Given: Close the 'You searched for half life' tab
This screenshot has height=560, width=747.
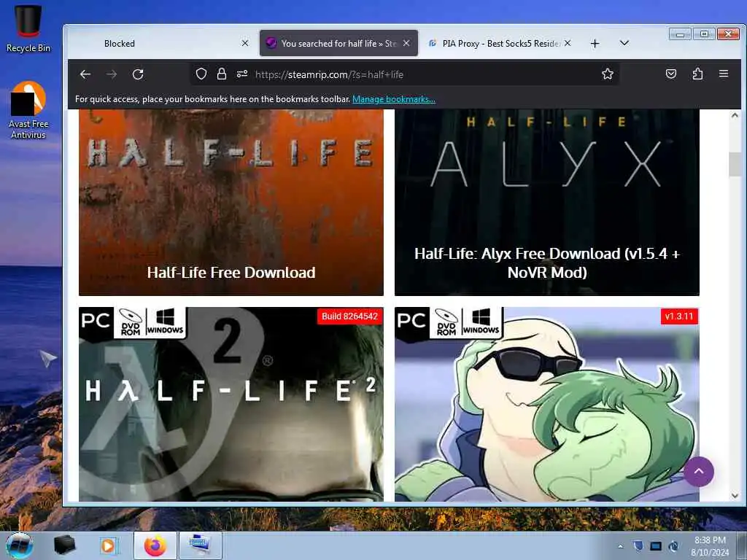Looking at the screenshot, I should (406, 43).
